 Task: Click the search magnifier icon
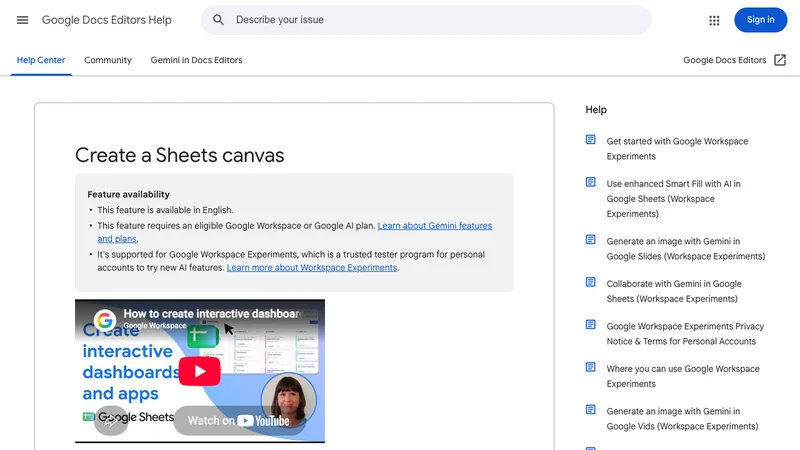[218, 20]
